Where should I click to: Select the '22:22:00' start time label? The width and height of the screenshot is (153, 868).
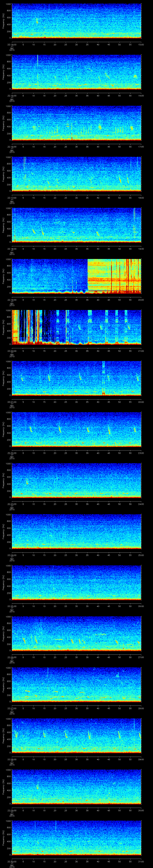point(12,453)
